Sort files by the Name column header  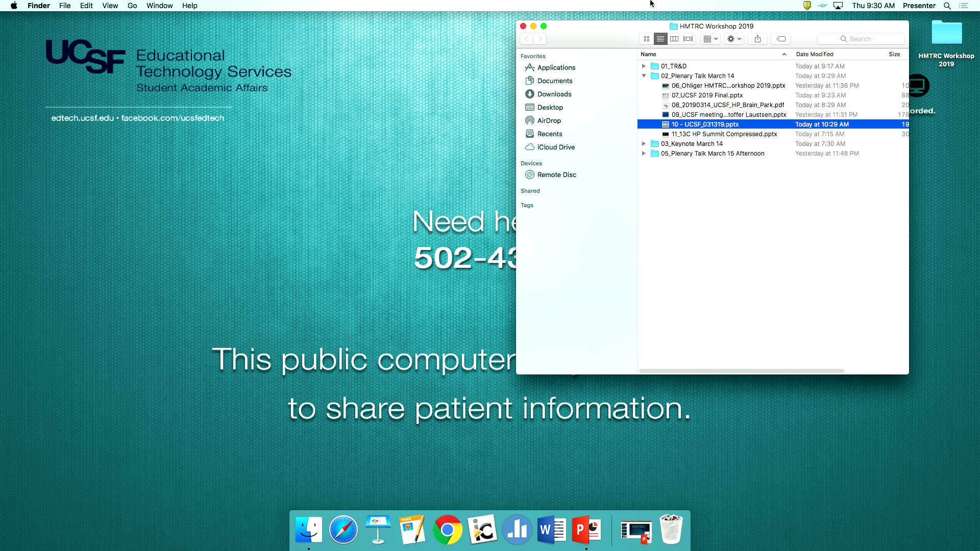pos(714,54)
